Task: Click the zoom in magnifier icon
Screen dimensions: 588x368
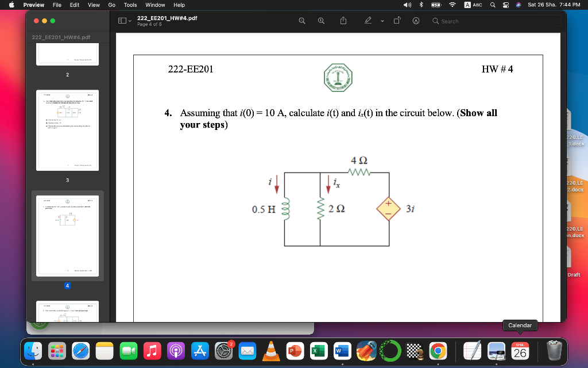Action: click(321, 21)
